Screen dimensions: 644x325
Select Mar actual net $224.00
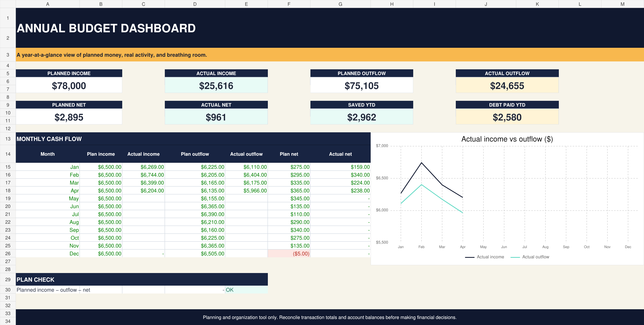[340, 182]
